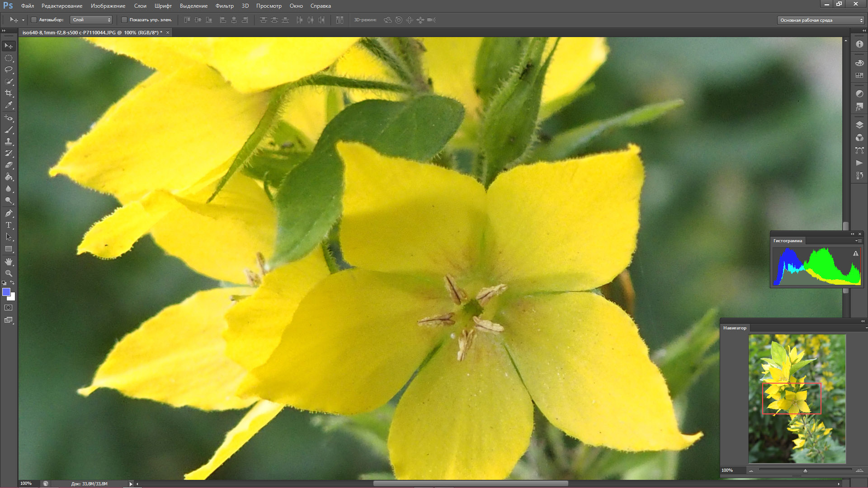The image size is (868, 488).
Task: Open the Изображение menu
Action: 108,6
